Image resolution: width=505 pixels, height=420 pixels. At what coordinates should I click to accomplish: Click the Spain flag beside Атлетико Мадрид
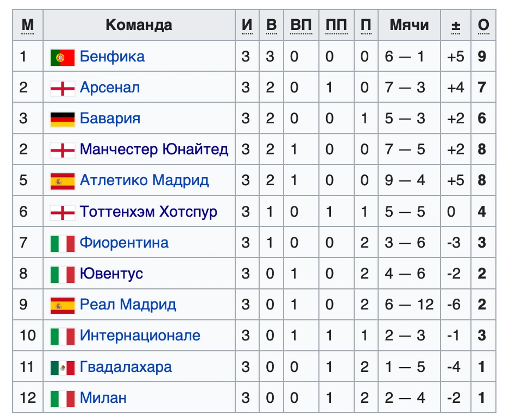pos(62,181)
